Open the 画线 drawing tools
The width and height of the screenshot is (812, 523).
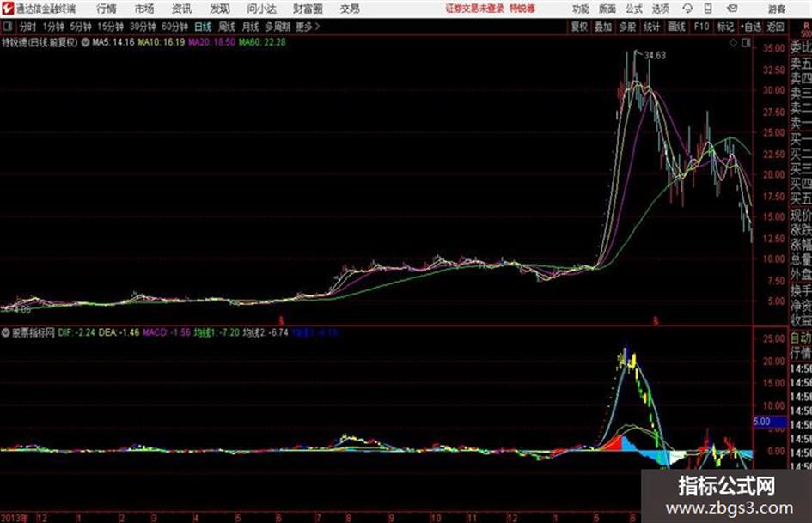[x=677, y=27]
